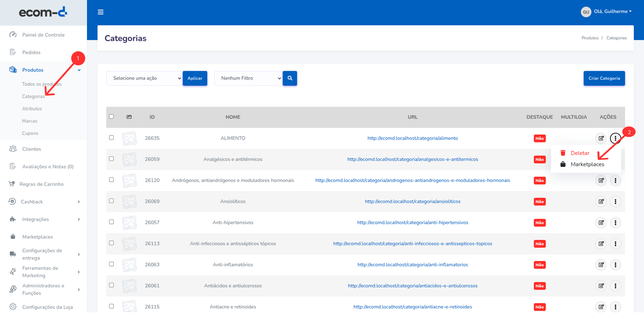Click the Clientes people icon
Viewport: 644px width, 313px height.
point(13,149)
